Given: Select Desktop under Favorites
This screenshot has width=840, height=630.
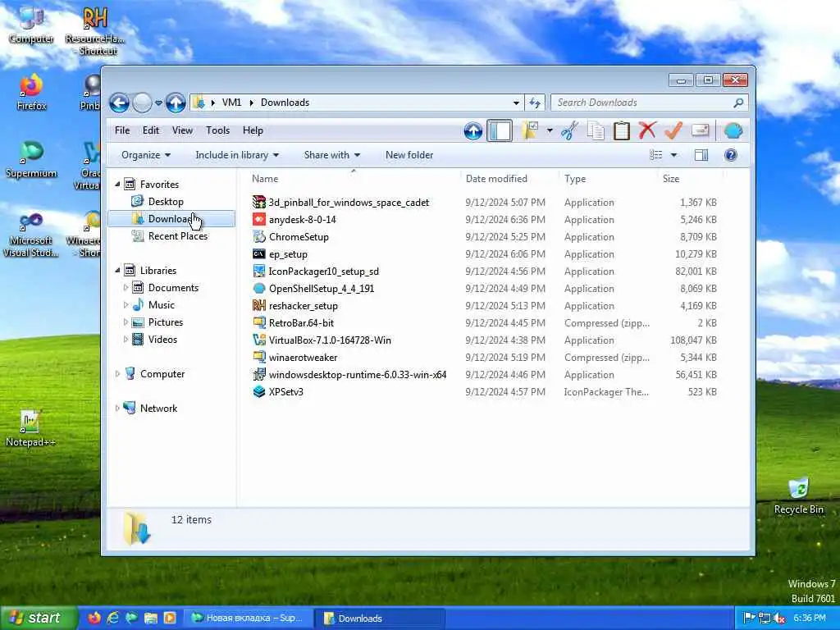Looking at the screenshot, I should 166,202.
